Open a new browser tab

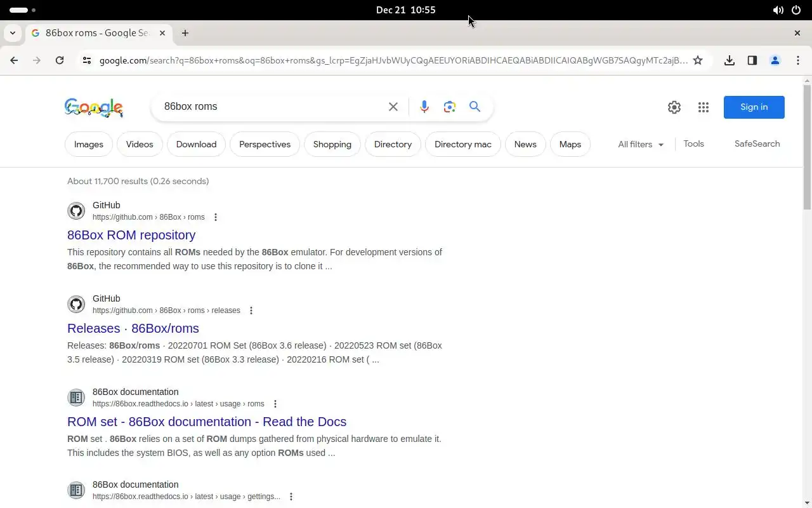pos(185,33)
